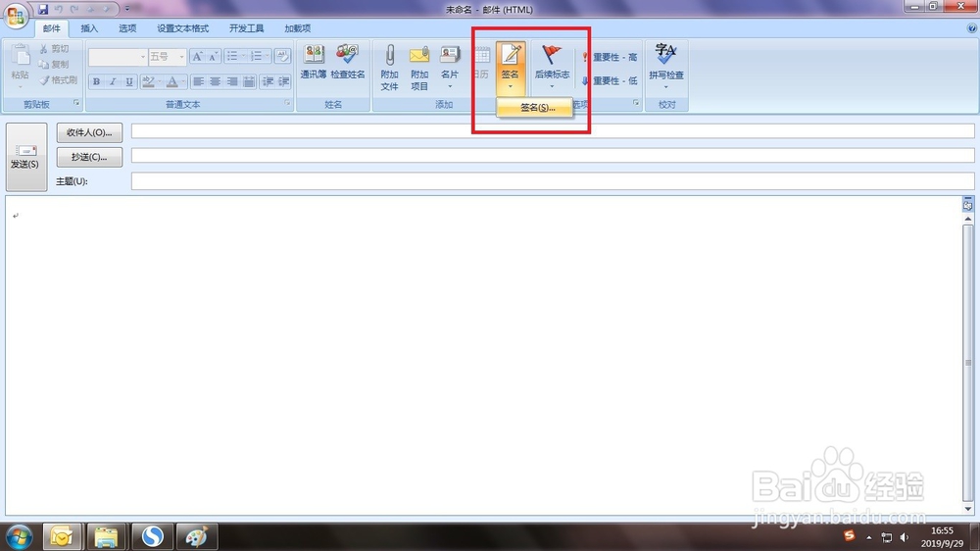
Task: Increase indent
Action: [284, 81]
